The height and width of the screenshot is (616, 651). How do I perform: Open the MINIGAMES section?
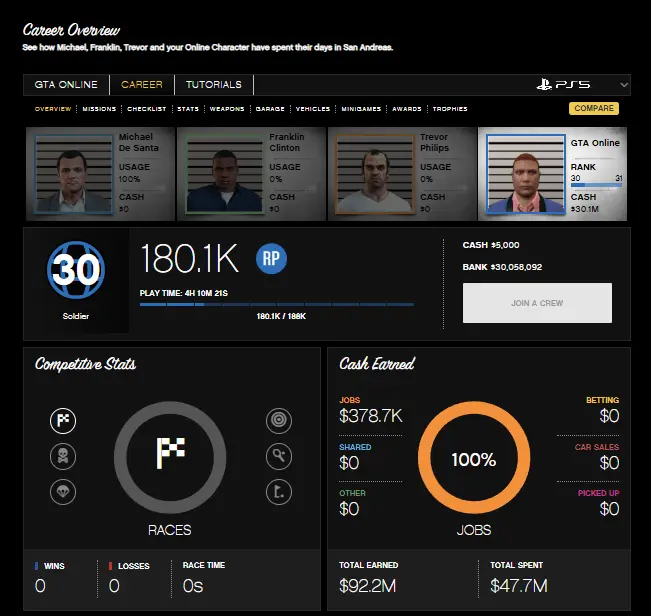click(x=361, y=109)
